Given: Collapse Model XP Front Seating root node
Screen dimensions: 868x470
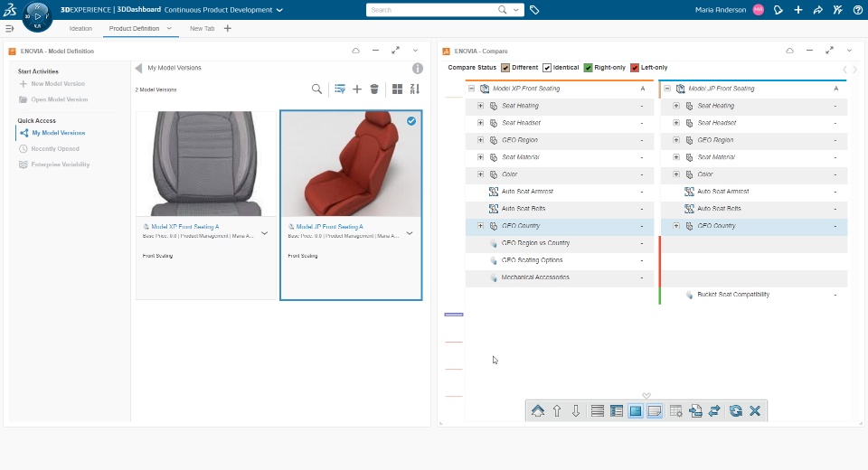Looking at the screenshot, I should (x=471, y=89).
